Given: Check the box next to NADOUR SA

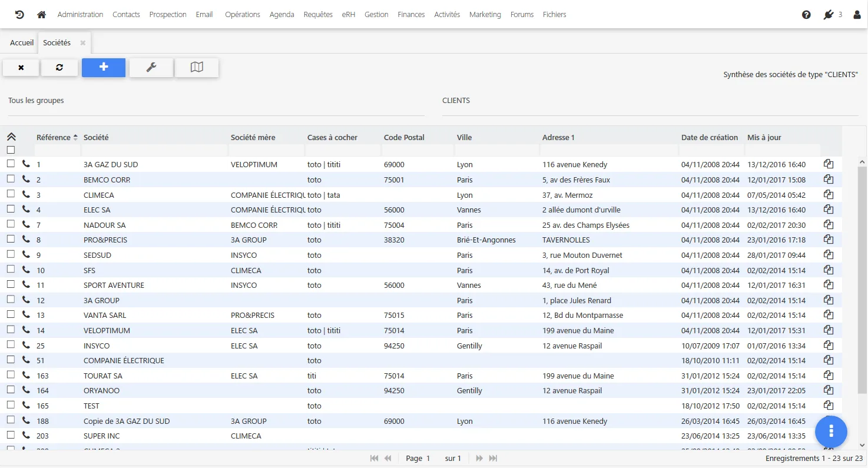Looking at the screenshot, I should [x=11, y=224].
